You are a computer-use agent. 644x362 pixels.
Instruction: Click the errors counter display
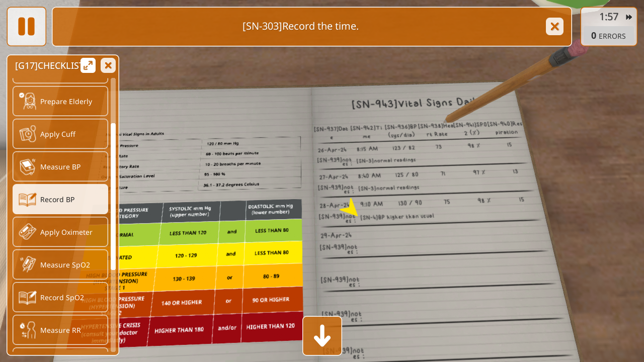pyautogui.click(x=608, y=36)
